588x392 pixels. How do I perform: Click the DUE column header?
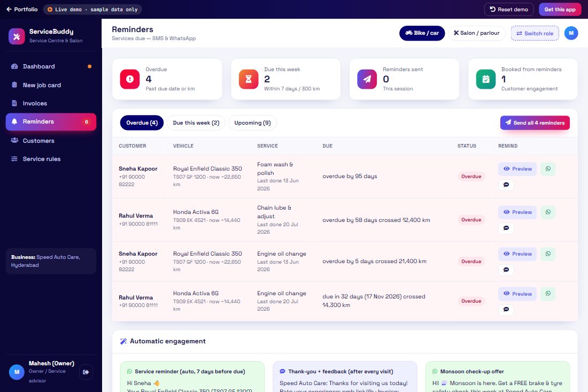pos(327,146)
